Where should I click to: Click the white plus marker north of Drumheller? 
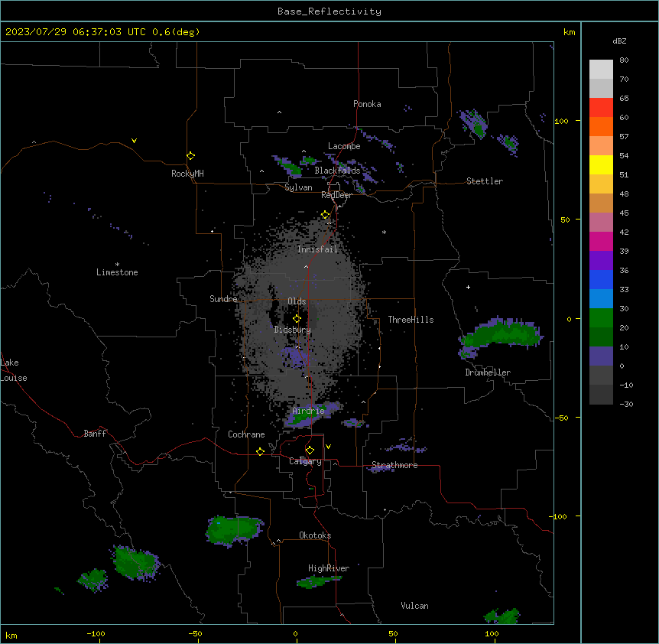coord(468,287)
